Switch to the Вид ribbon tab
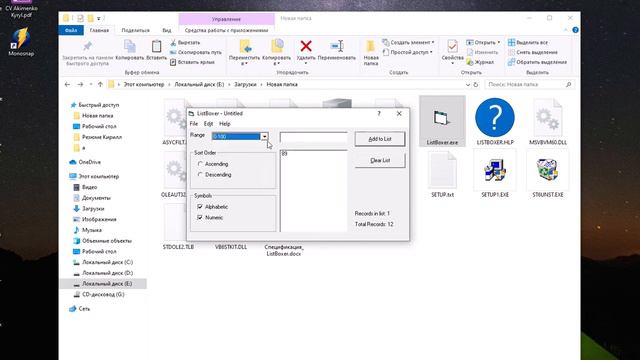 167,30
